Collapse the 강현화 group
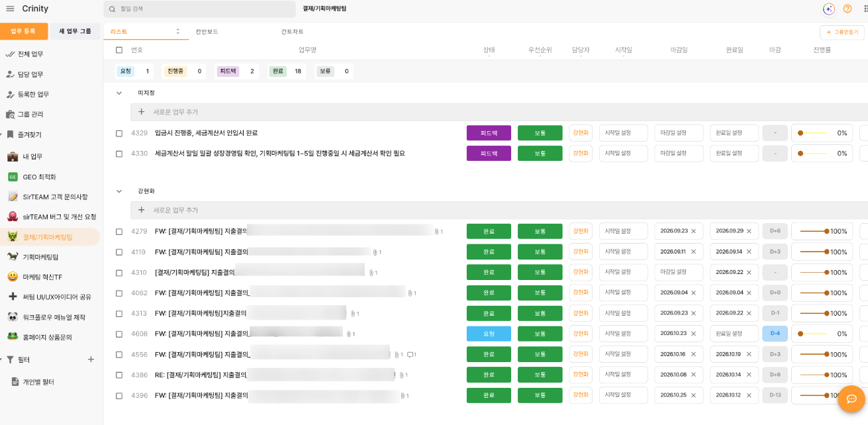Viewport: 868px width, 425px height. pos(119,191)
